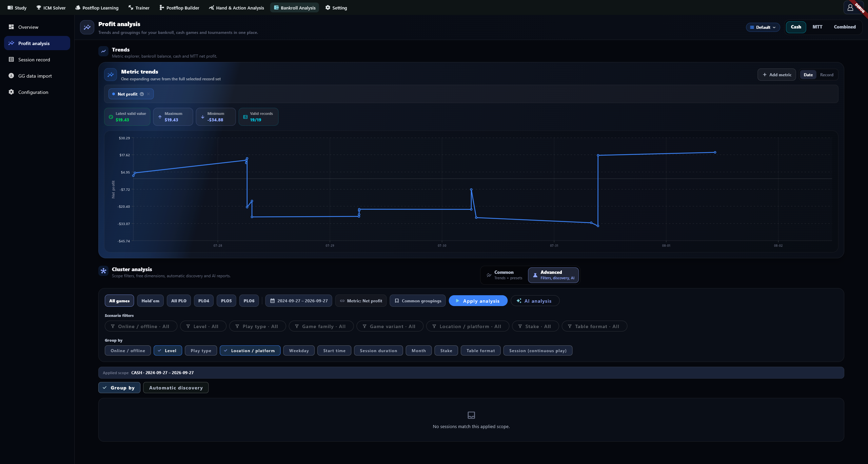The image size is (868, 464).
Task: Open Online / offline scenario filter
Action: pyautogui.click(x=141, y=326)
